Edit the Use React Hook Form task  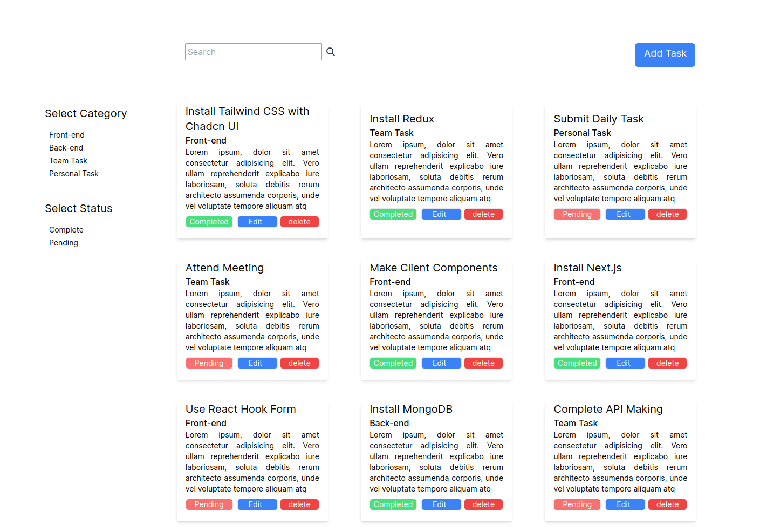[x=256, y=504]
